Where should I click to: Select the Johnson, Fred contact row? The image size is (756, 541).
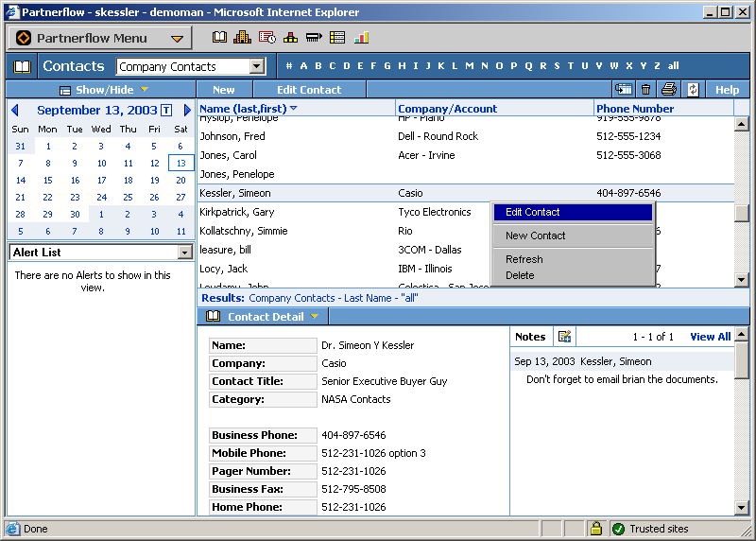point(466,136)
